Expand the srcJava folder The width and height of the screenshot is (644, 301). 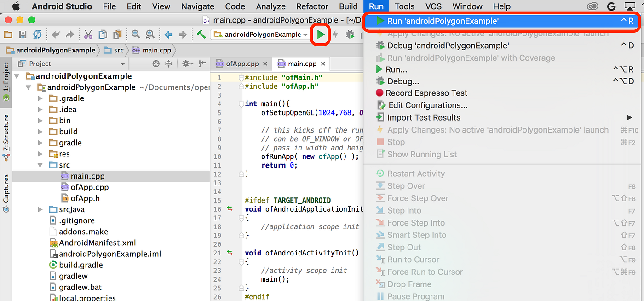pos(40,209)
